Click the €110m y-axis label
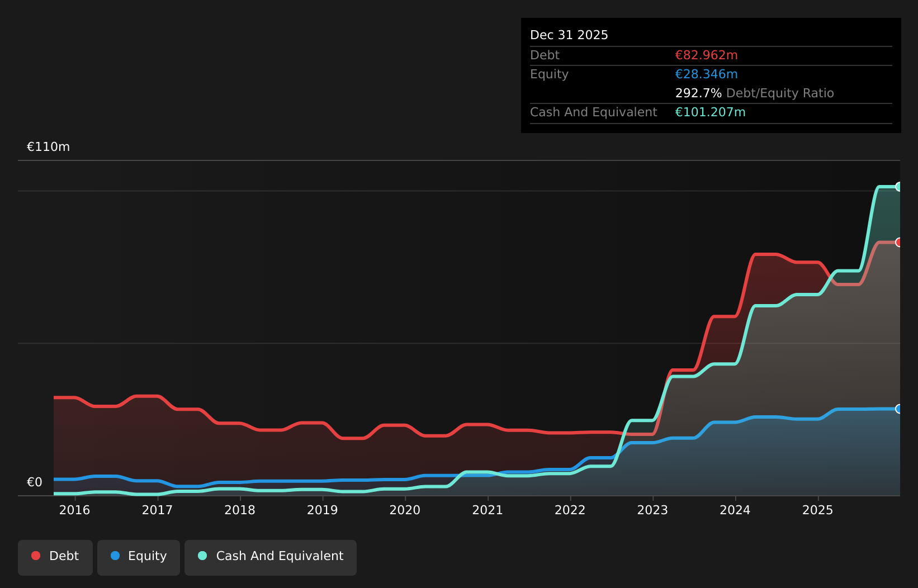The image size is (918, 588). tap(48, 147)
